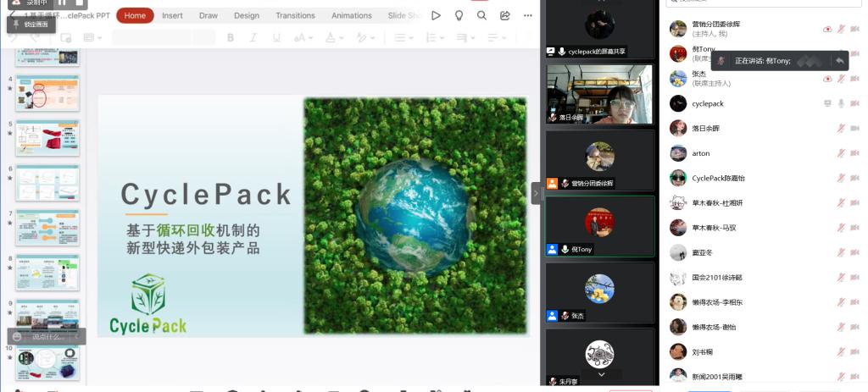Click the camera icon for arton
Image resolution: width=868 pixels, height=392 pixels.
coord(855,153)
